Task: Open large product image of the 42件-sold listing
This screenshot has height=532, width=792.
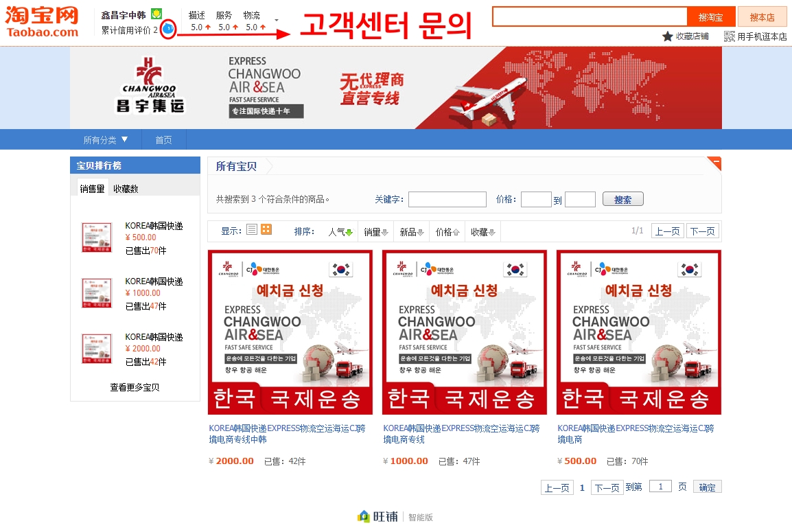Action: (290, 332)
